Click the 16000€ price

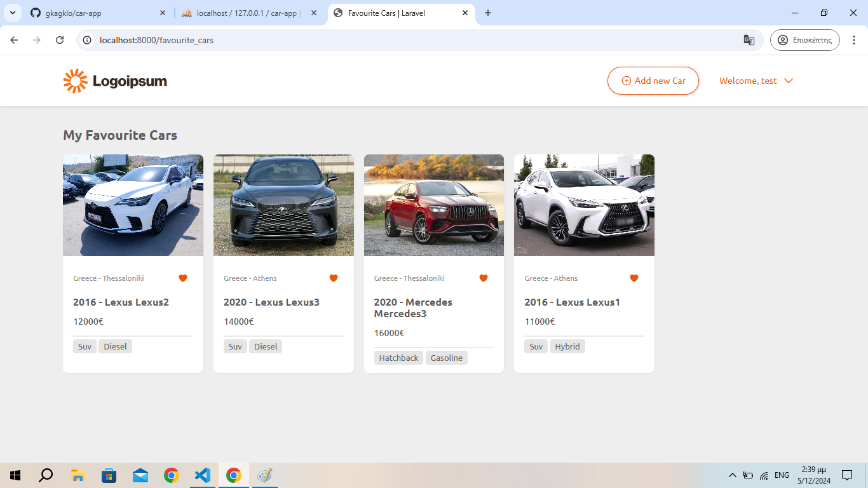[x=389, y=333]
